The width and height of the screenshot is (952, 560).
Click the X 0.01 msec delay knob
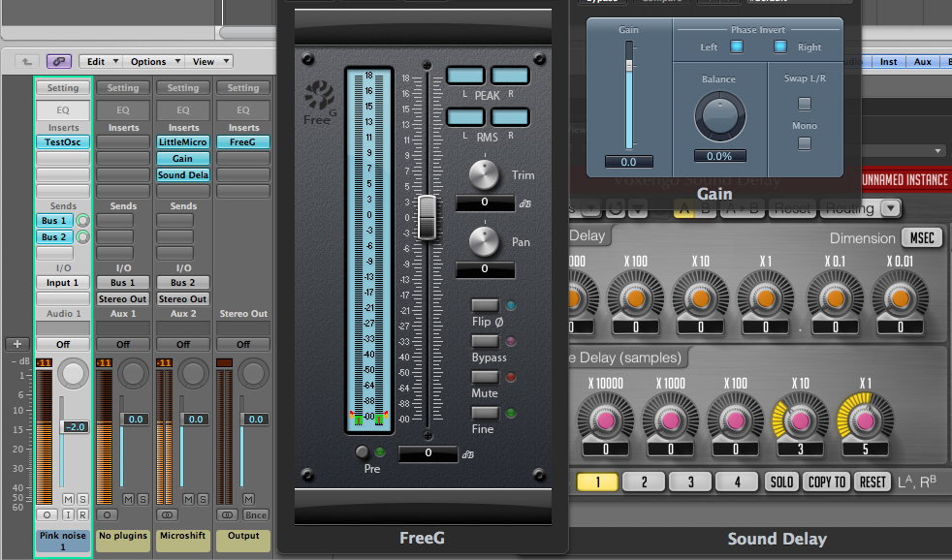(x=901, y=298)
